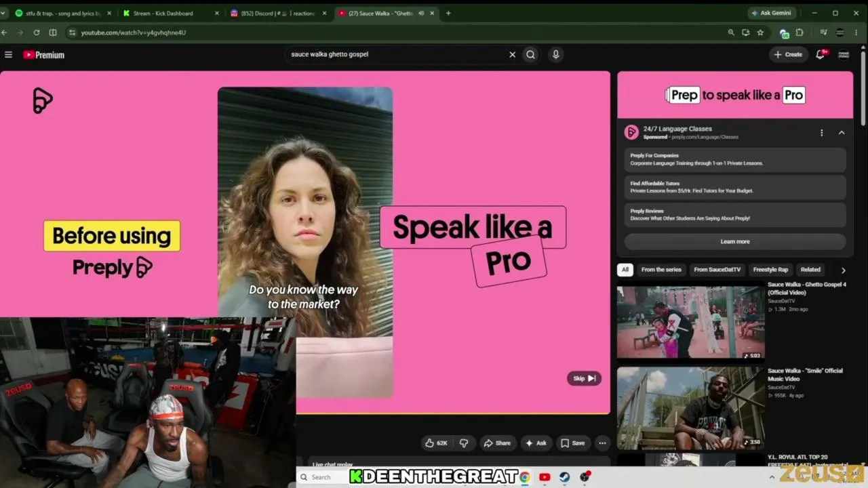Screen dimensions: 868x488
Task: Open the Chrome extensions puzzle icon
Action: (x=800, y=33)
